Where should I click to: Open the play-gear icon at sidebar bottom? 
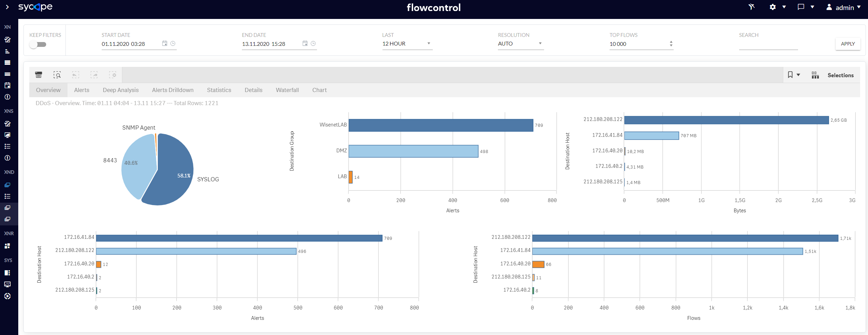[7, 296]
